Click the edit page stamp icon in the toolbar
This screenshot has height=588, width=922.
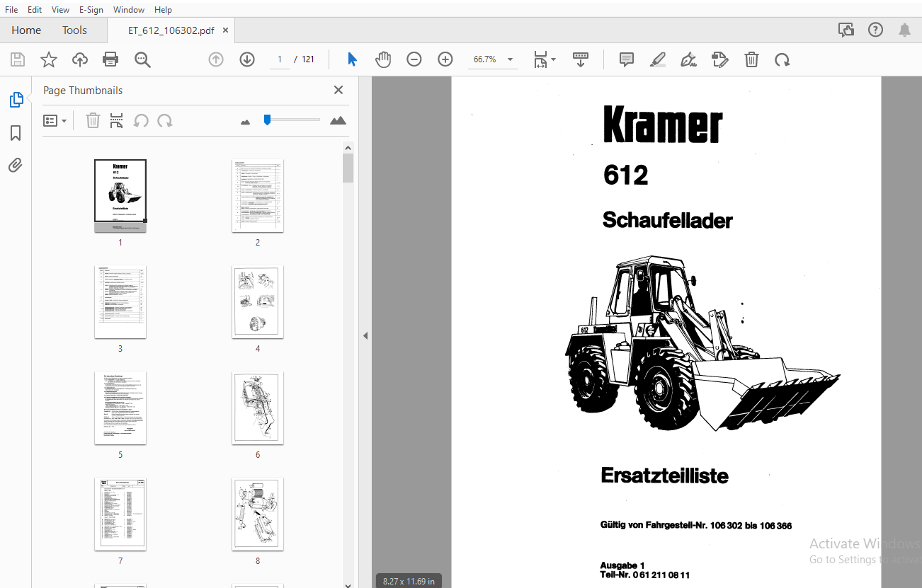click(x=719, y=59)
